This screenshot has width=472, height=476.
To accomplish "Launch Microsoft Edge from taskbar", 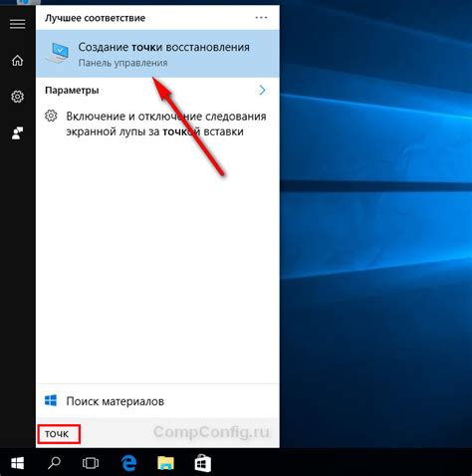I will [x=128, y=463].
